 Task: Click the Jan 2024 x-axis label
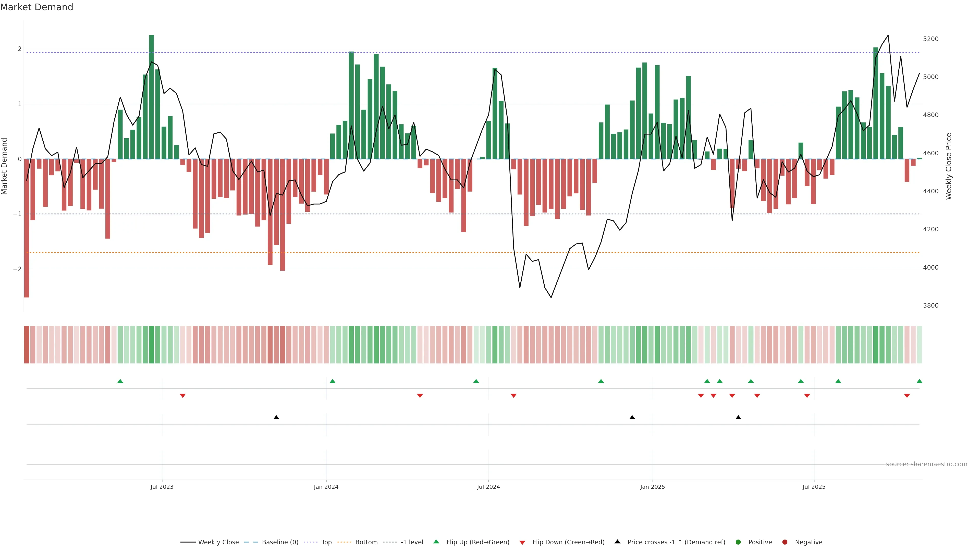click(326, 487)
